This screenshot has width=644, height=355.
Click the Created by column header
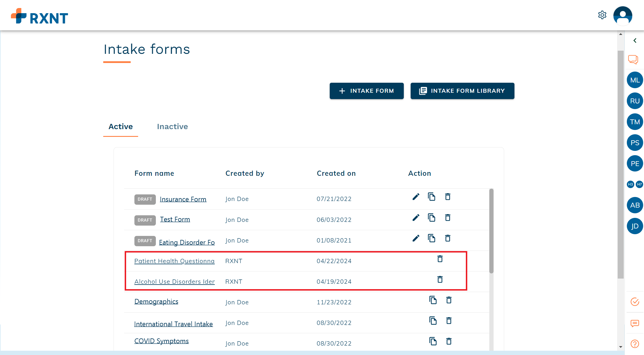click(x=245, y=173)
